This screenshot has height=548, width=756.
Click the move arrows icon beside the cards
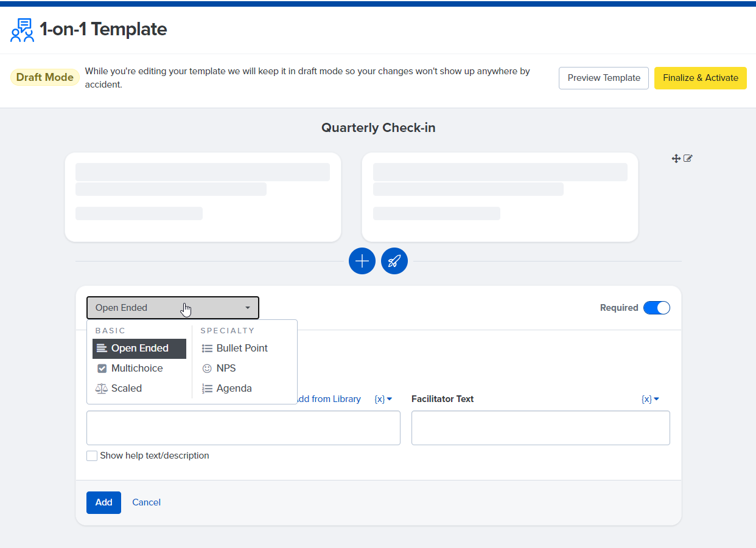click(676, 159)
